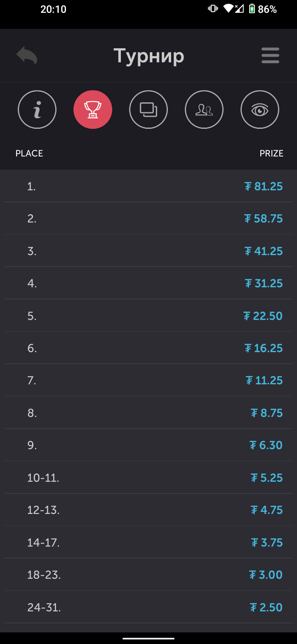Show the players list tab
Screen dimensions: 297x644
pos(204,110)
